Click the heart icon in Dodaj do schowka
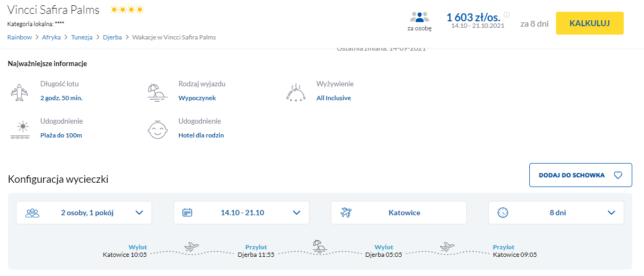The height and width of the screenshot is (276, 644). click(618, 175)
